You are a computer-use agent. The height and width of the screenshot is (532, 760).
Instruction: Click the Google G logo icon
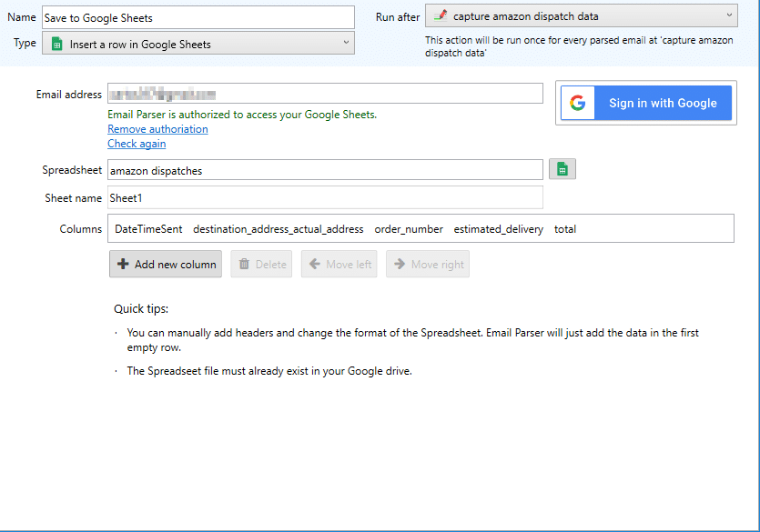click(x=577, y=103)
